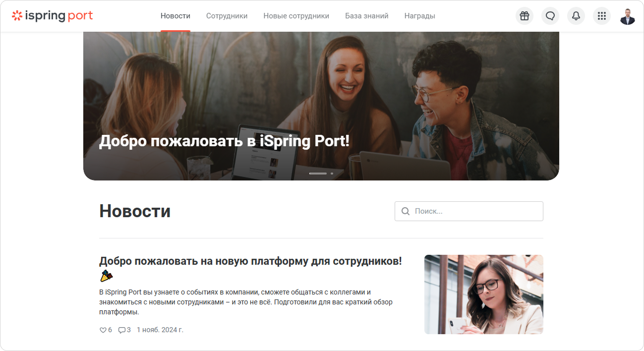The width and height of the screenshot is (644, 351).
Task: Open the Сотрудники tab
Action: [x=227, y=16]
